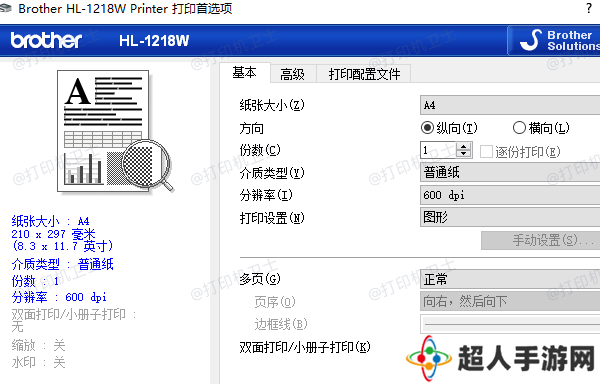Image resolution: width=600 pixels, height=384 pixels.
Task: Open the help question mark button
Action: coord(589,8)
